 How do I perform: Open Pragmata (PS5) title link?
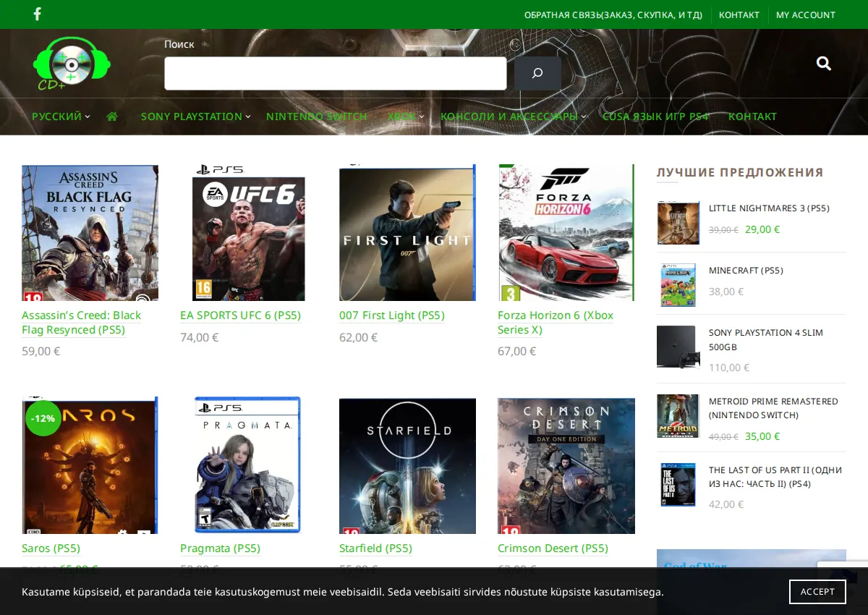click(220, 548)
